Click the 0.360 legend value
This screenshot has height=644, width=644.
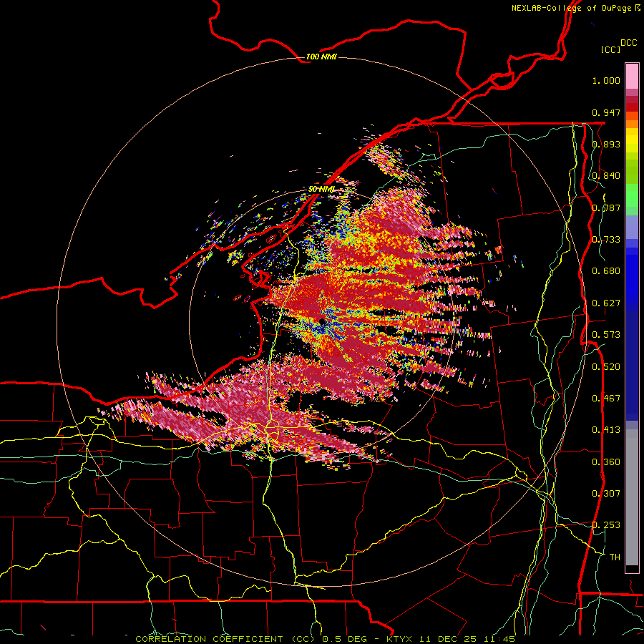point(606,462)
